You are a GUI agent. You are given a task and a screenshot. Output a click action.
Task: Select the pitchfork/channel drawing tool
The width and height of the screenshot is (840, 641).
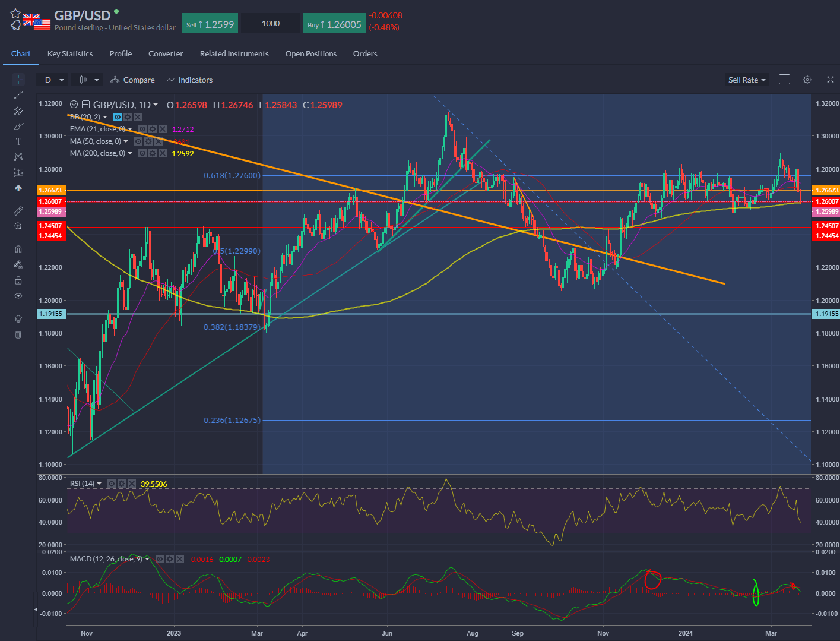tap(18, 110)
